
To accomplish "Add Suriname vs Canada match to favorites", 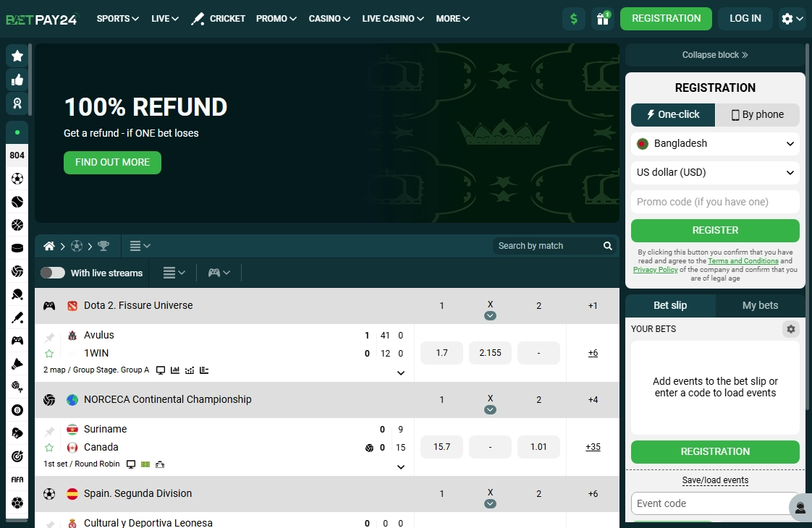I will coord(49,448).
